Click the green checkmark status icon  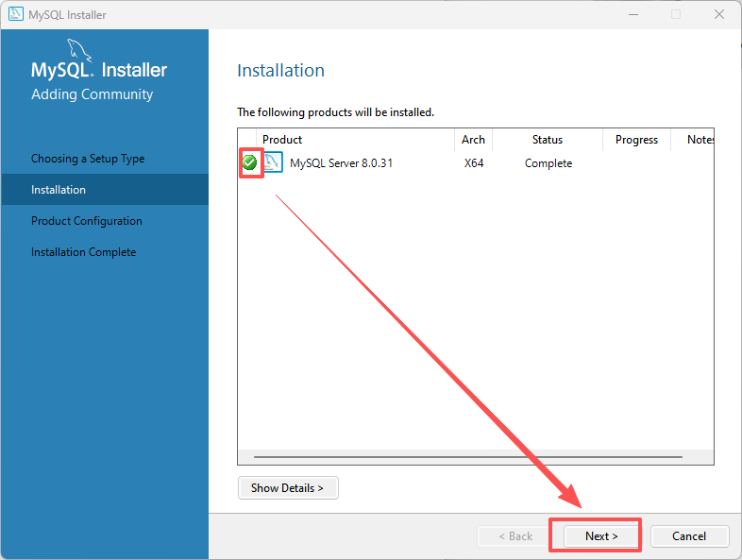[x=249, y=162]
